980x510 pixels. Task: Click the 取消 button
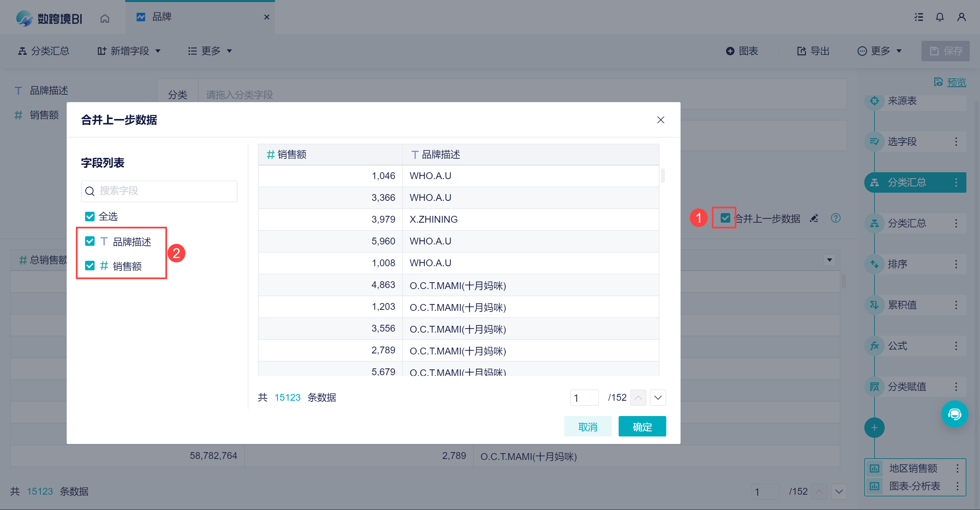[x=587, y=427]
